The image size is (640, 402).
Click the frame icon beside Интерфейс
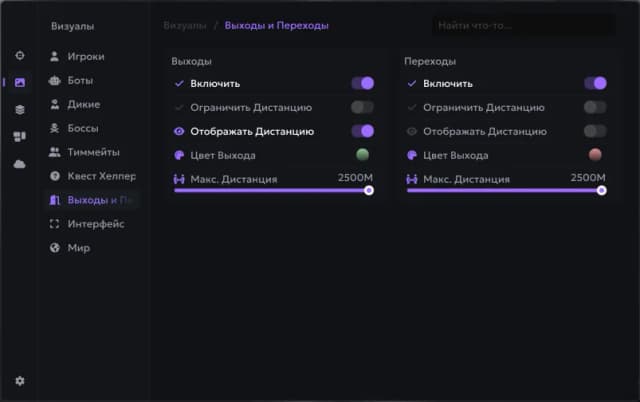tap(54, 224)
